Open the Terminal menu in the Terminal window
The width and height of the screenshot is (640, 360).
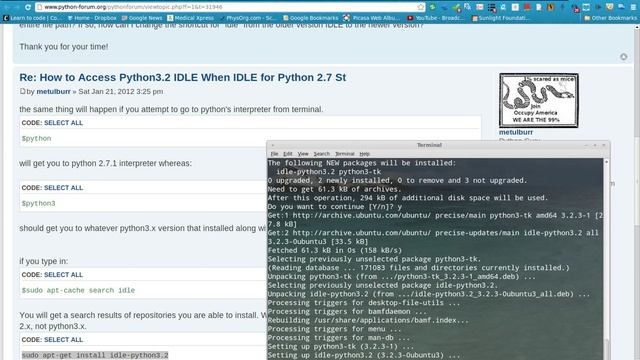(x=344, y=154)
